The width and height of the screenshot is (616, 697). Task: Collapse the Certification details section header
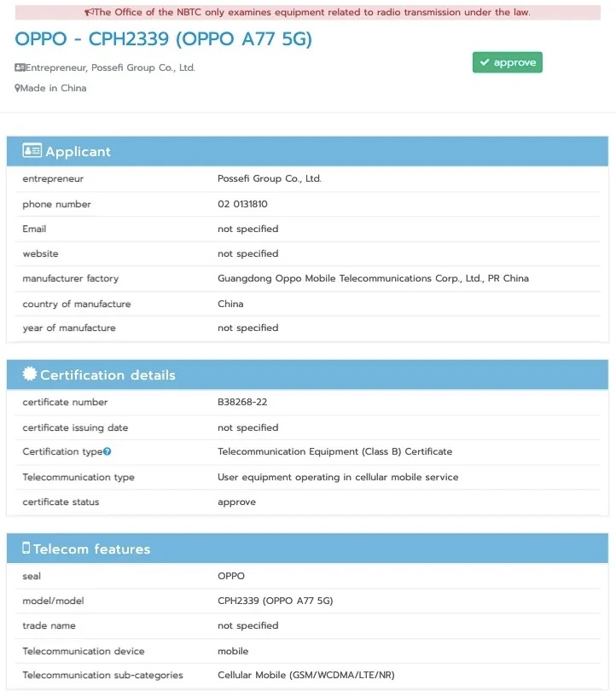pyautogui.click(x=307, y=375)
